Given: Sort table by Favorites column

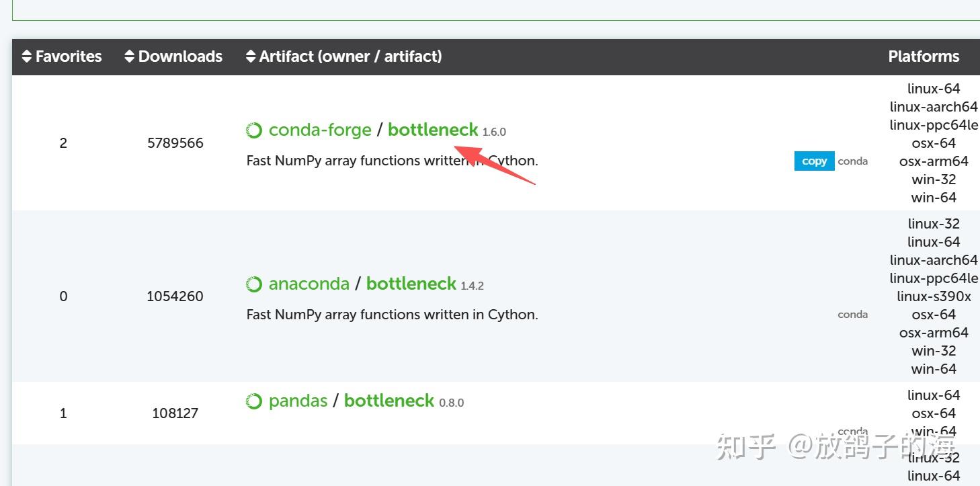Looking at the screenshot, I should 62,56.
